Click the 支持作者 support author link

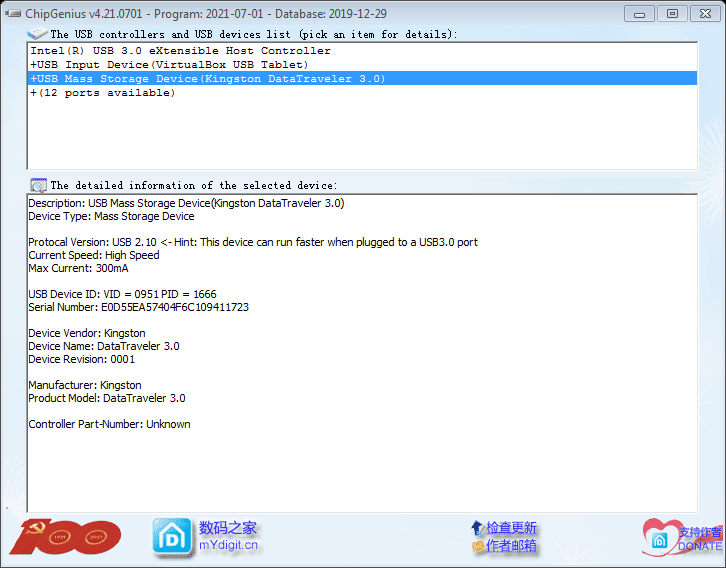point(700,532)
